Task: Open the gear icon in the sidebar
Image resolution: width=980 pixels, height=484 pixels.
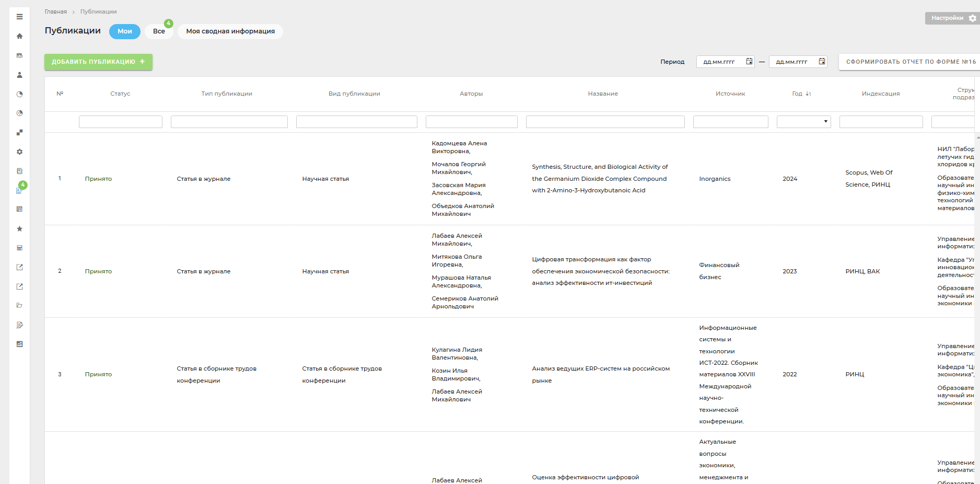Action: click(19, 152)
